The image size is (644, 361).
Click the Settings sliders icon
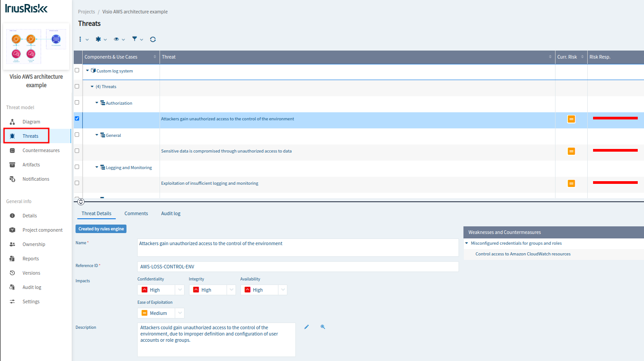click(x=13, y=302)
